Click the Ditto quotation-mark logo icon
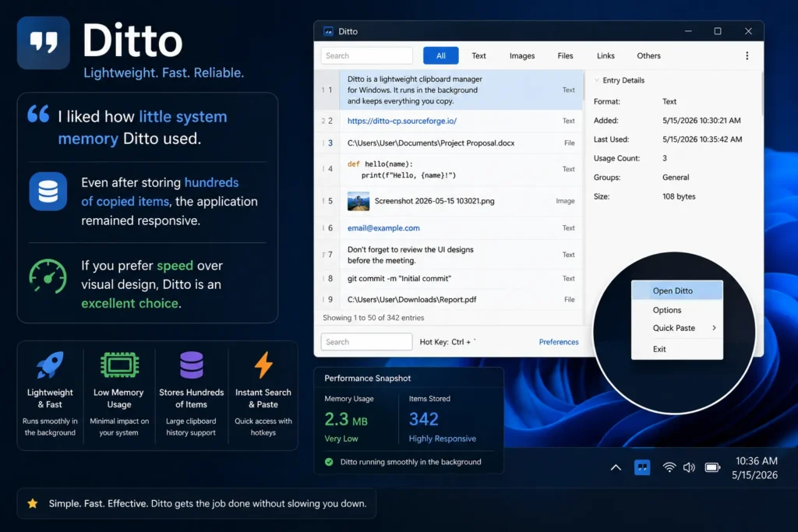Image resolution: width=798 pixels, height=532 pixels. [44, 43]
